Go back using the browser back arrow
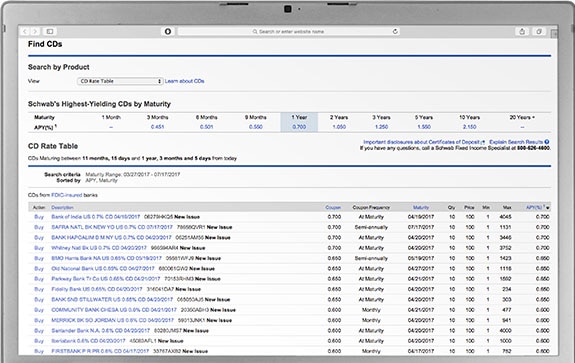Screen dimensions: 575x363 click(25, 32)
